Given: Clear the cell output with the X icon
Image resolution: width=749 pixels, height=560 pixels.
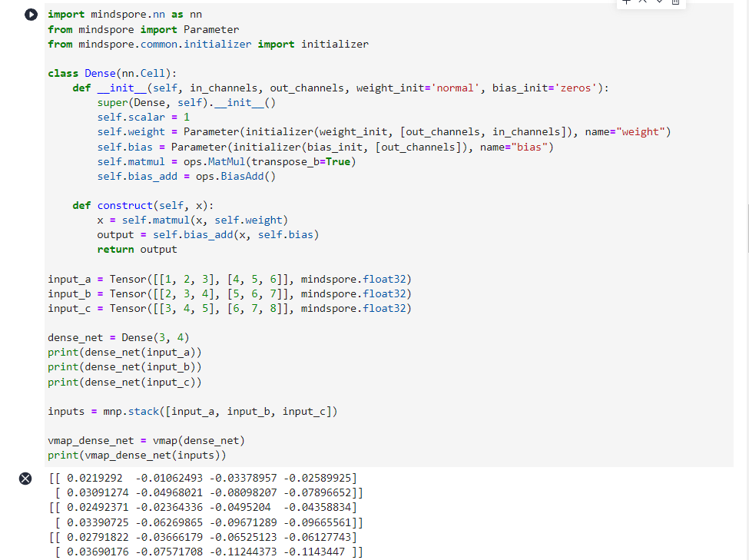Looking at the screenshot, I should 25,479.
